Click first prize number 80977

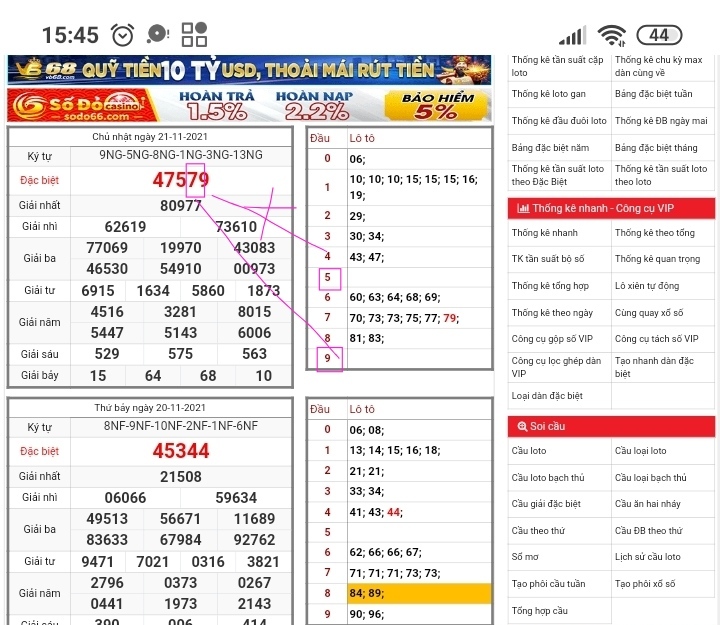pos(181,205)
